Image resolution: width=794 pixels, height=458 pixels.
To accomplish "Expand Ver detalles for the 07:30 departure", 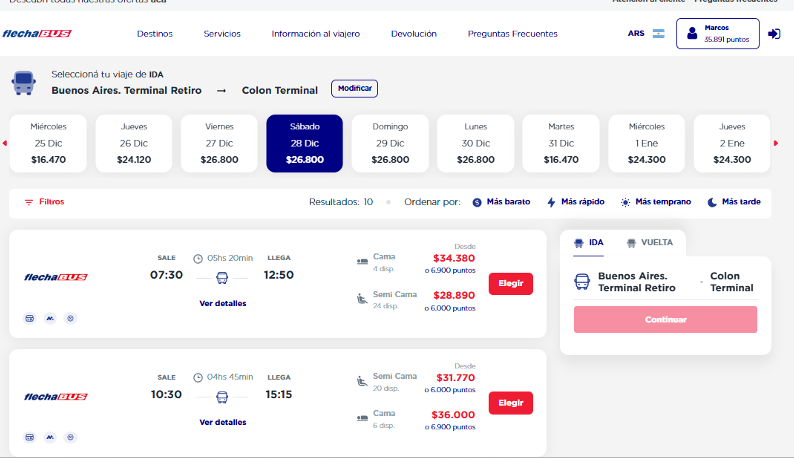I will pos(222,303).
